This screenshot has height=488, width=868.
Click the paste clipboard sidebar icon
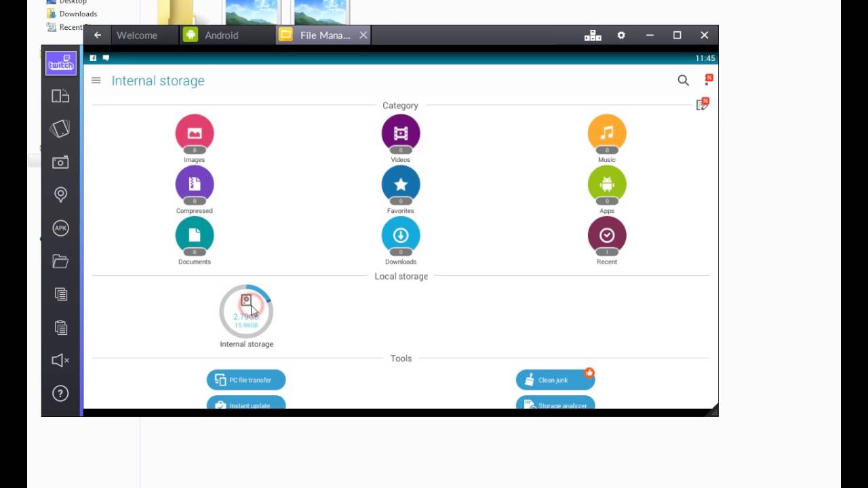tap(60, 327)
